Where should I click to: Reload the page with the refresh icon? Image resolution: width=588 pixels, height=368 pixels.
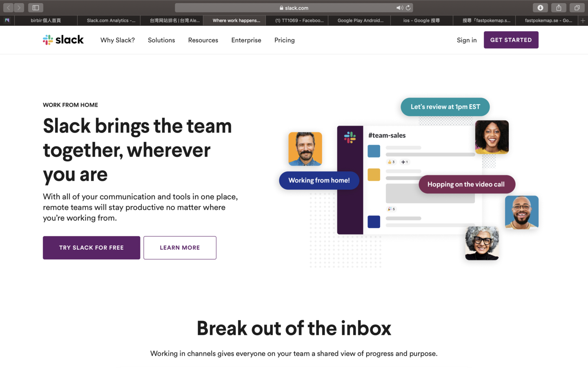tap(408, 8)
